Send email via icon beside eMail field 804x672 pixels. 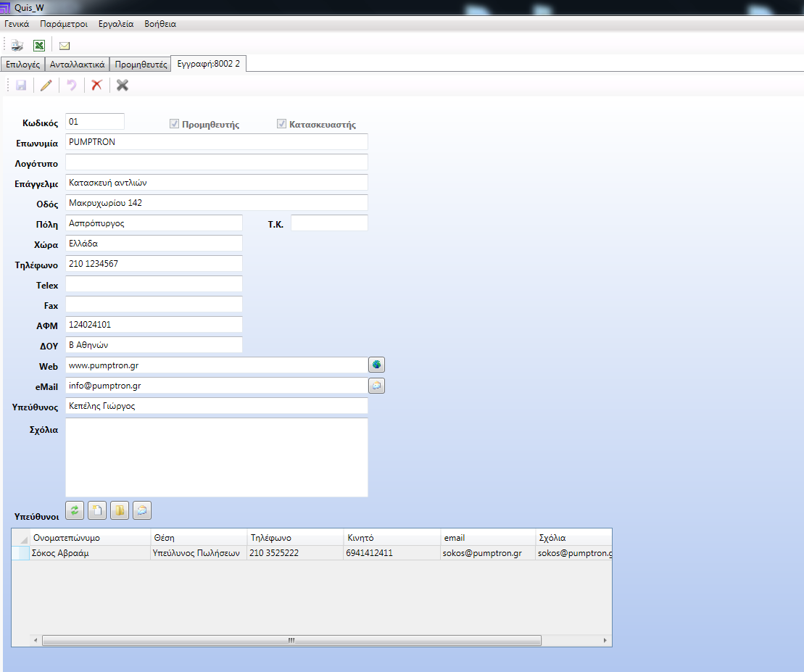click(x=377, y=386)
